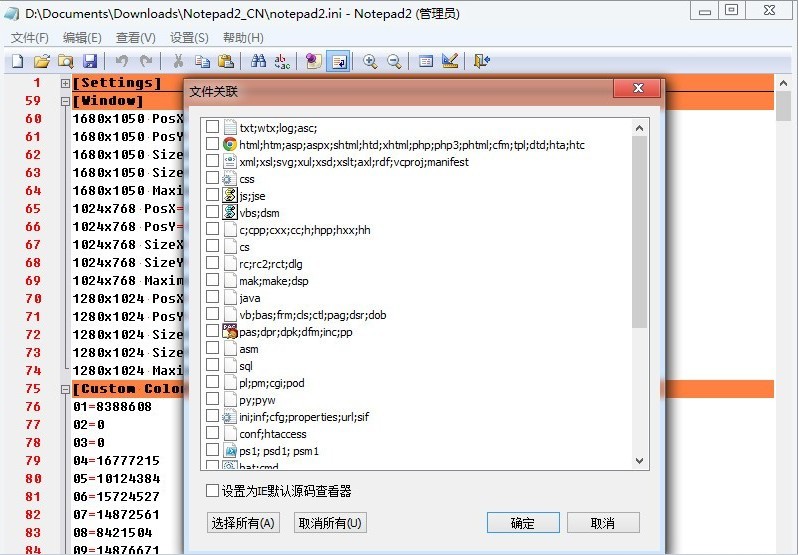Click the main editor scrollbar thumb
The image size is (798, 555).
(x=783, y=106)
